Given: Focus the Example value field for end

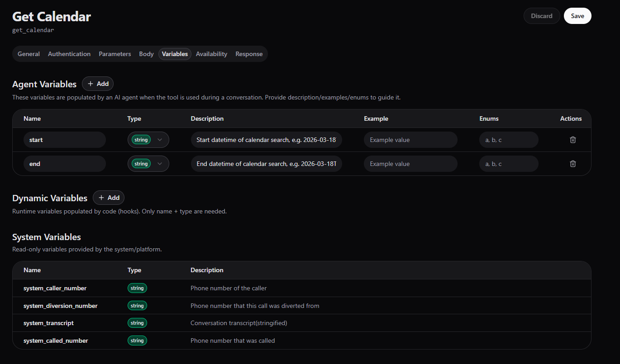Looking at the screenshot, I should pyautogui.click(x=410, y=164).
